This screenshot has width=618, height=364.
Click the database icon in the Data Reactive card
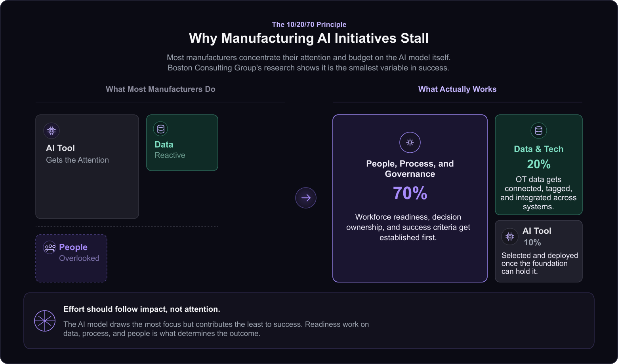click(x=160, y=129)
